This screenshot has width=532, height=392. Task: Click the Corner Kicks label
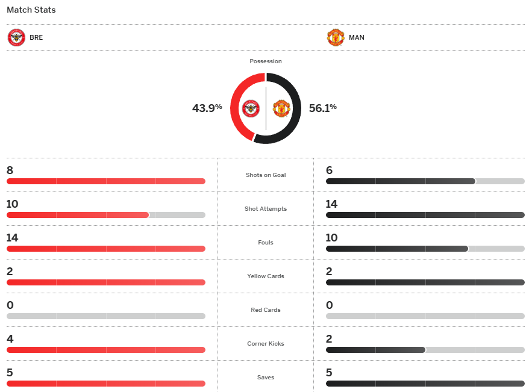[266, 344]
